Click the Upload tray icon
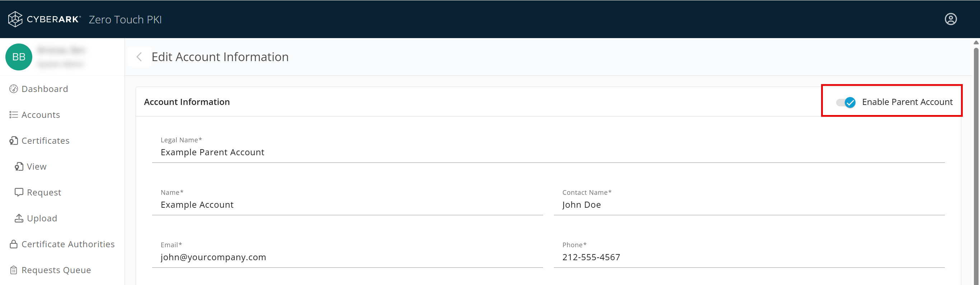Viewport: 980px width, 285px height. coord(19,218)
